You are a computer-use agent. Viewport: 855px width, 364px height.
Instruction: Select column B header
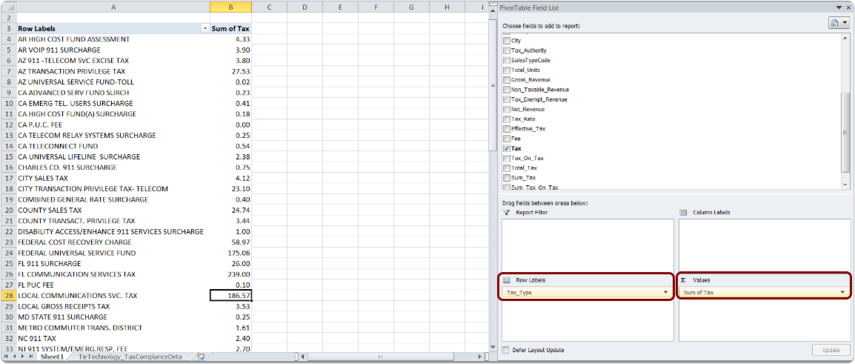(x=231, y=7)
